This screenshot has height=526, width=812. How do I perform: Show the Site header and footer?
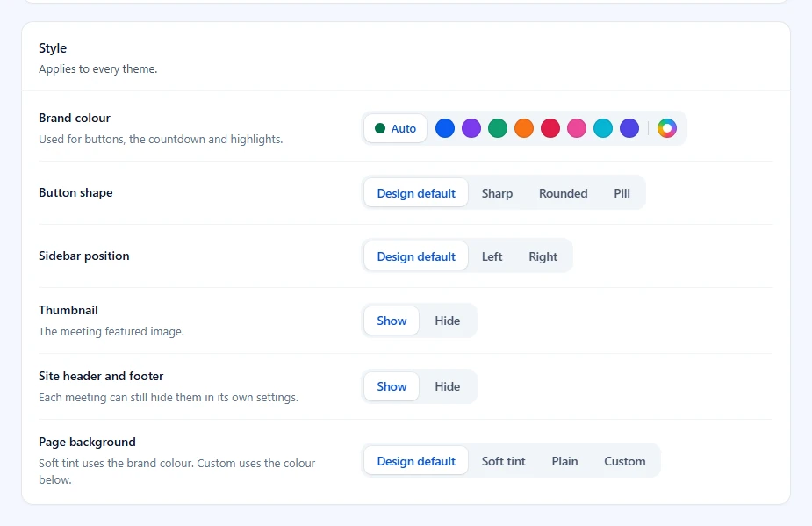(392, 386)
